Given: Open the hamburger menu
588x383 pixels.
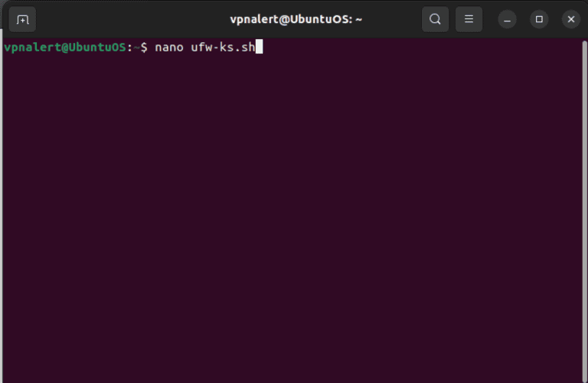Looking at the screenshot, I should click(x=469, y=19).
